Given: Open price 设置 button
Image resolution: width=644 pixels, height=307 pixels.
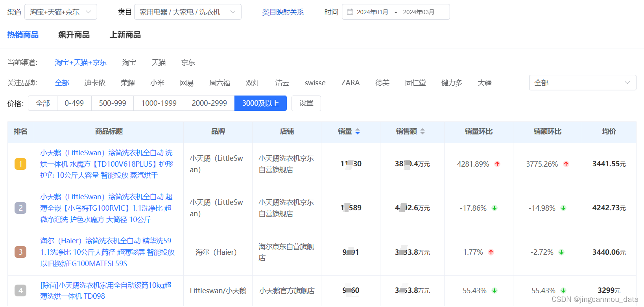Looking at the screenshot, I should pos(306,103).
